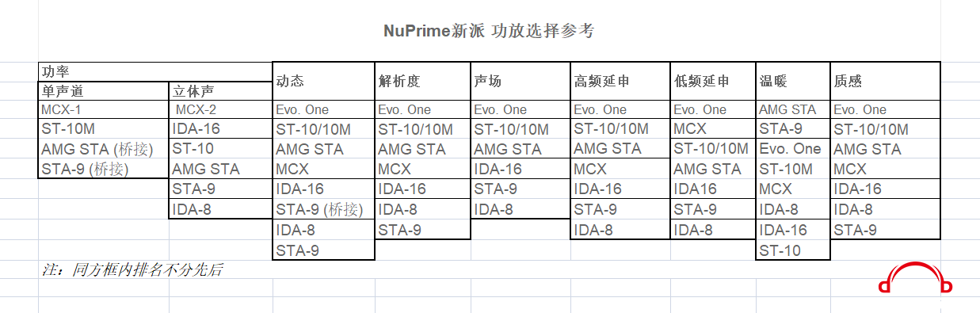This screenshot has width=980, height=313.
Task: Select the 低频延申 header cell
Action: pos(713,81)
